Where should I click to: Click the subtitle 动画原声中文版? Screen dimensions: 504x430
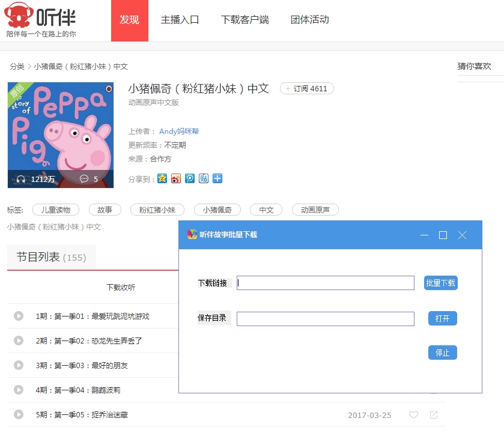[153, 102]
